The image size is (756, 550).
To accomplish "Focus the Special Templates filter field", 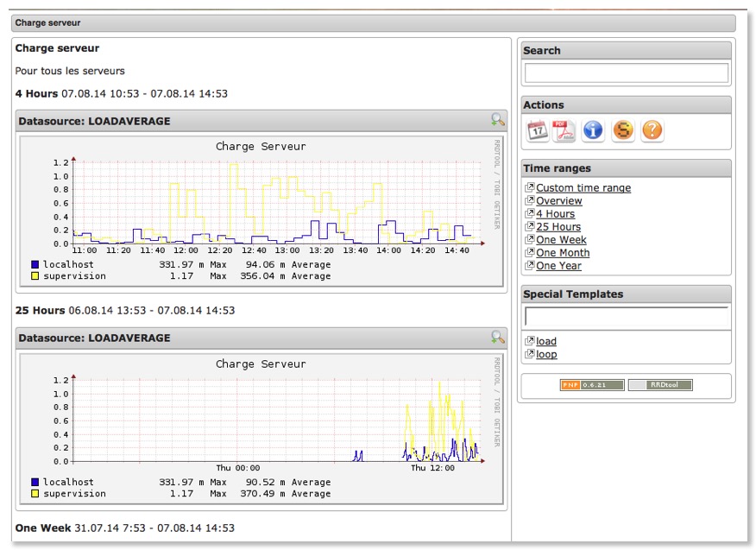I will tap(627, 317).
